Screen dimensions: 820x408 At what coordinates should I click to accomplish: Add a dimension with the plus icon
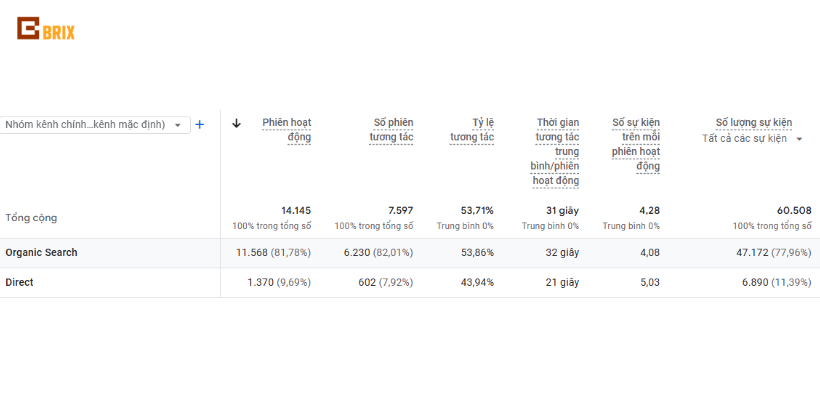click(199, 124)
